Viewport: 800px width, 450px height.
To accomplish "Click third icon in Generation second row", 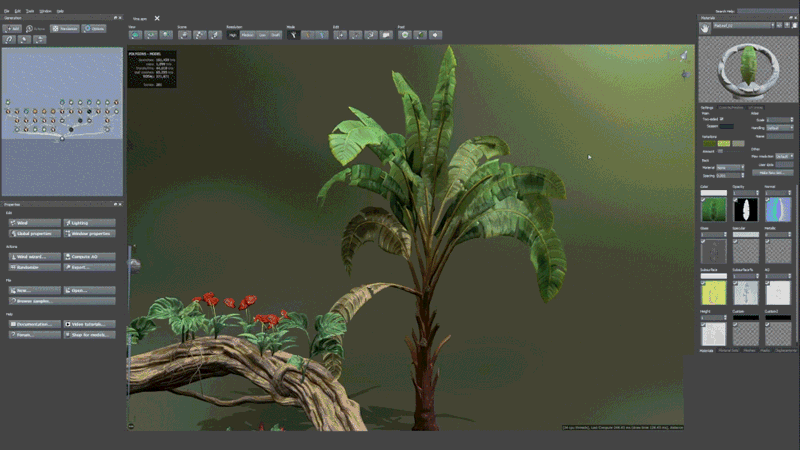I will [x=40, y=39].
